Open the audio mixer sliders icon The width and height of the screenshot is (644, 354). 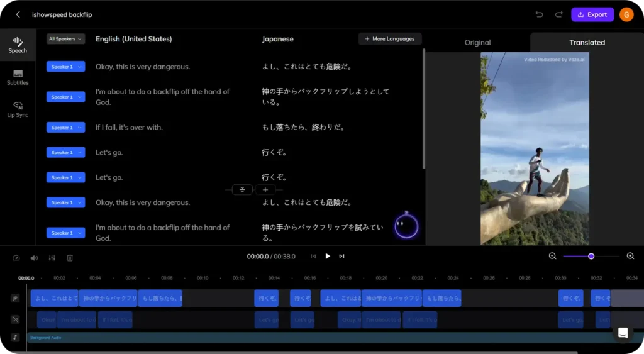[52, 258]
